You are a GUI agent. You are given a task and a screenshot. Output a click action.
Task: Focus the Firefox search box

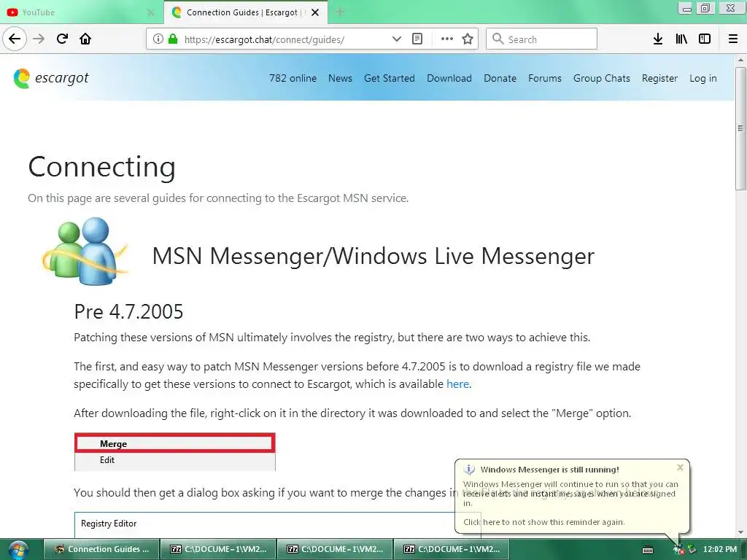[542, 39]
